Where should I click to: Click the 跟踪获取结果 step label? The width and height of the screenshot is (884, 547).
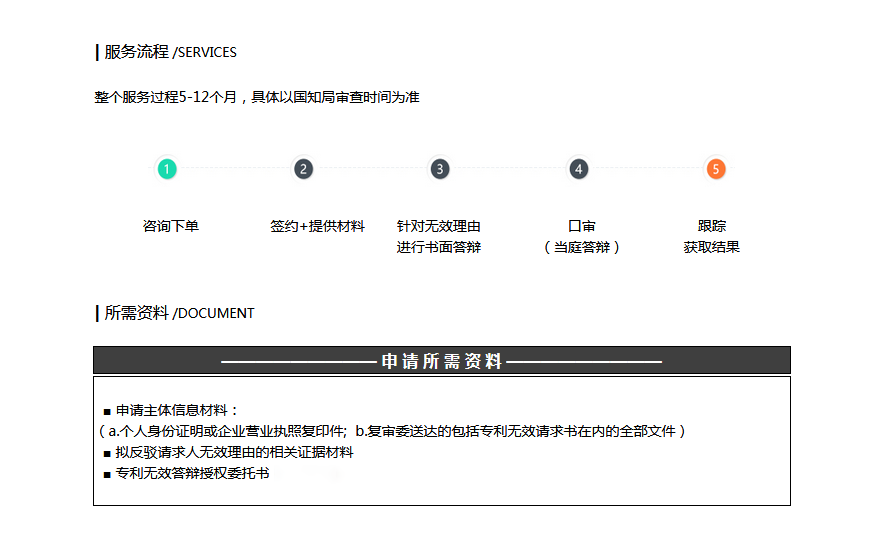point(712,237)
